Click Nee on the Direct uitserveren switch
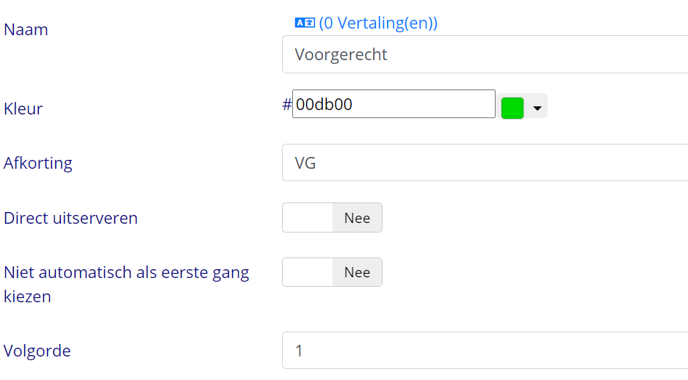 [x=357, y=218]
